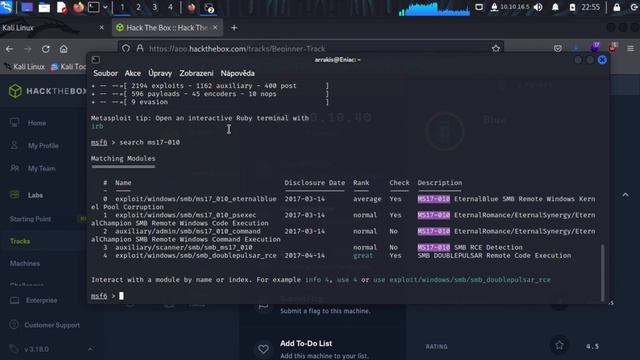Open Customer Support in HTB sidebar

(x=52, y=325)
